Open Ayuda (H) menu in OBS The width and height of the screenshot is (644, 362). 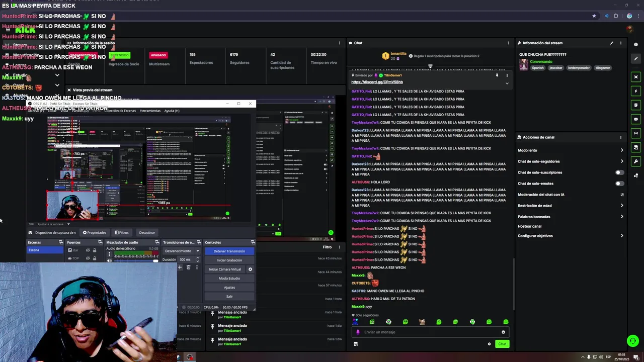pos(172,111)
